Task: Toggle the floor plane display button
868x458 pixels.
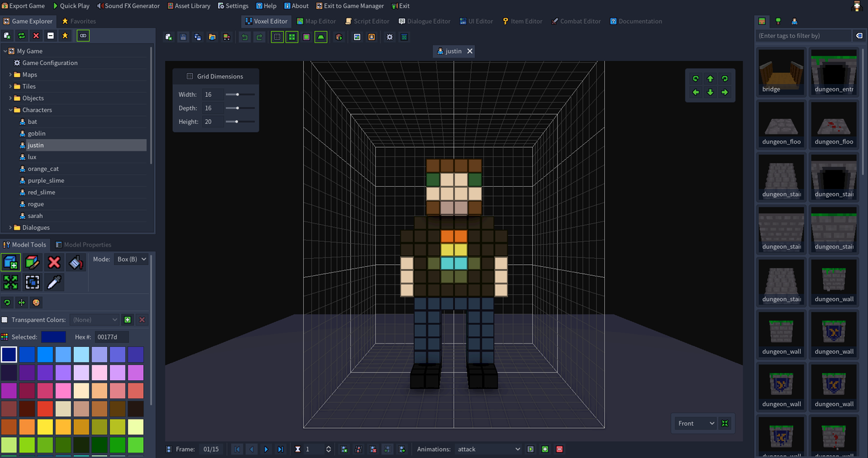Action: [x=321, y=37]
